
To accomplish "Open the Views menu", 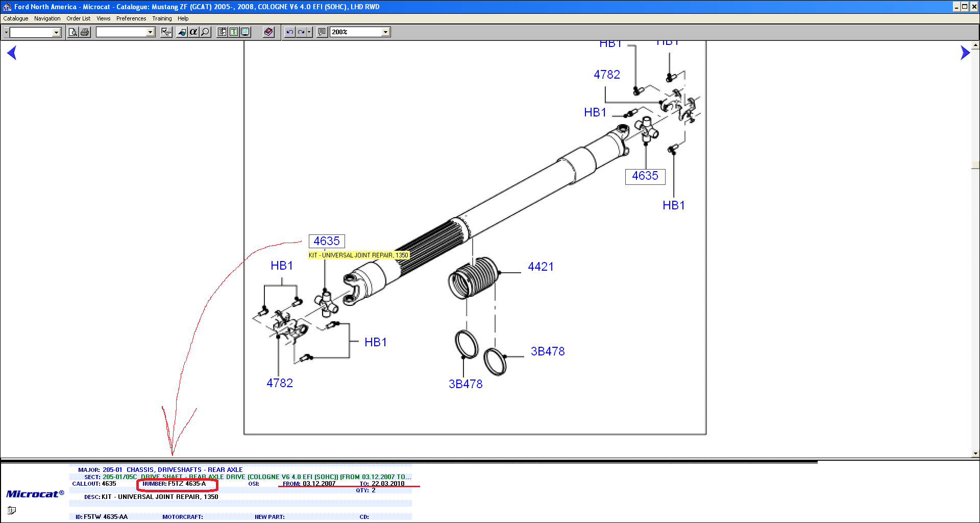I will pyautogui.click(x=103, y=18).
